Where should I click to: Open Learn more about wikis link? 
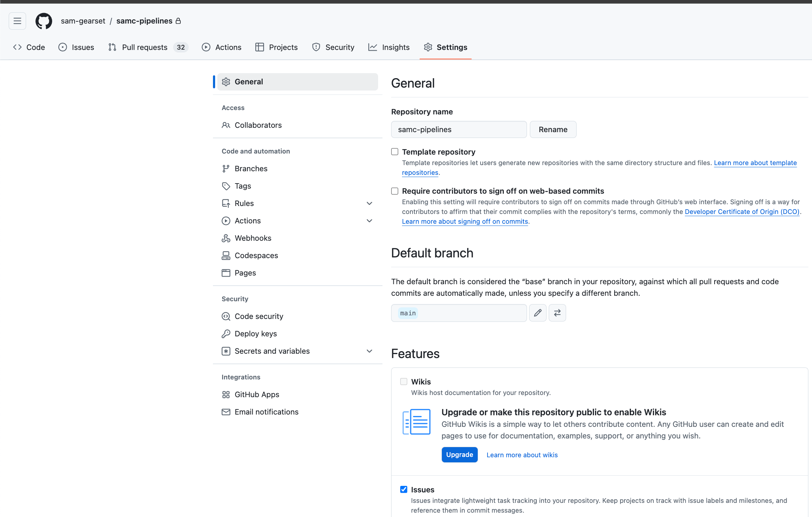coord(522,455)
